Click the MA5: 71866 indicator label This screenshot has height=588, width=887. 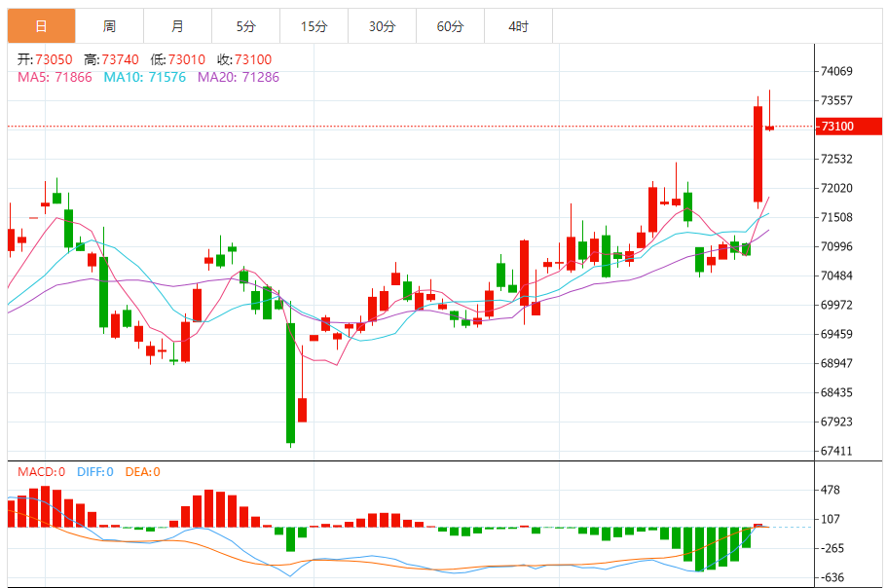pyautogui.click(x=55, y=77)
